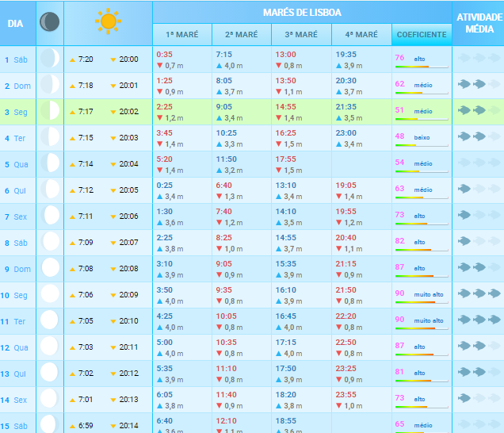The width and height of the screenshot is (504, 433).
Task: Click the sunrise arrow for 1 Sáb
Action: coord(73,59)
